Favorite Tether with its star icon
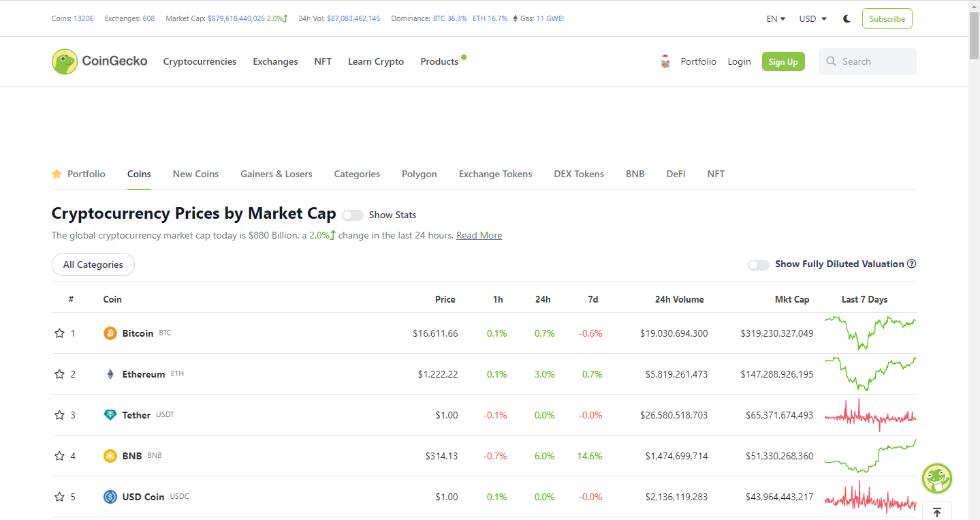980x520 pixels. tap(59, 415)
